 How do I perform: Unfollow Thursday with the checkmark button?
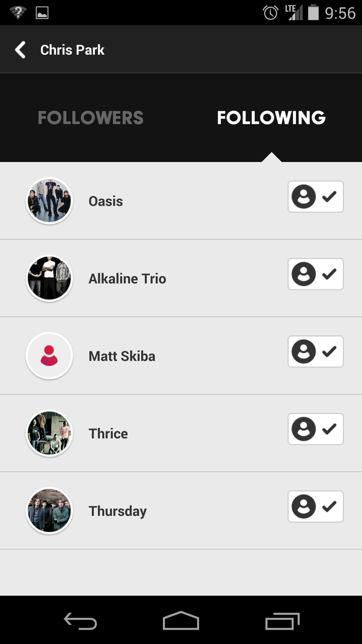[x=315, y=506]
